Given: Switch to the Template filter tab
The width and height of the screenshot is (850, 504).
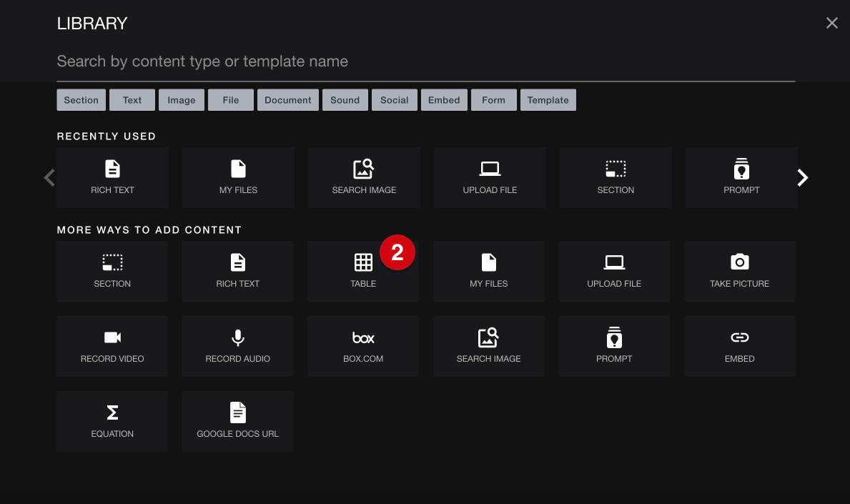Looking at the screenshot, I should coord(548,100).
